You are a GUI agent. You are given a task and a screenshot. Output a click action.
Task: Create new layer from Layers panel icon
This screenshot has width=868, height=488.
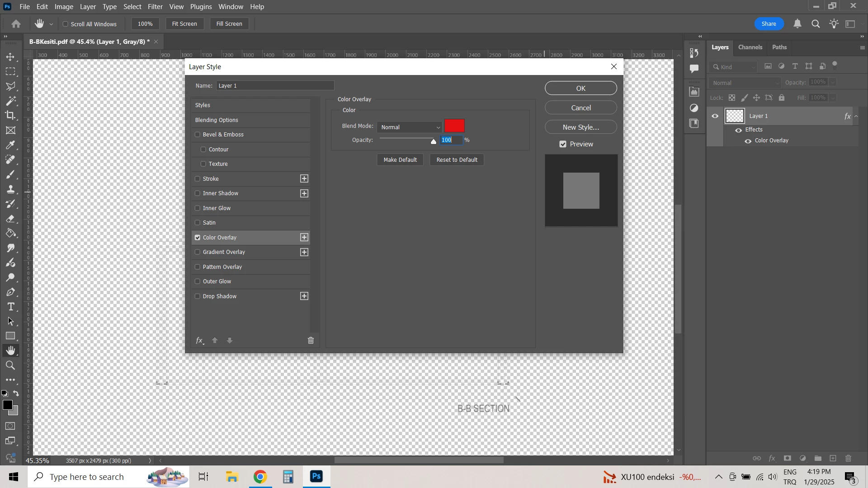[x=833, y=459]
